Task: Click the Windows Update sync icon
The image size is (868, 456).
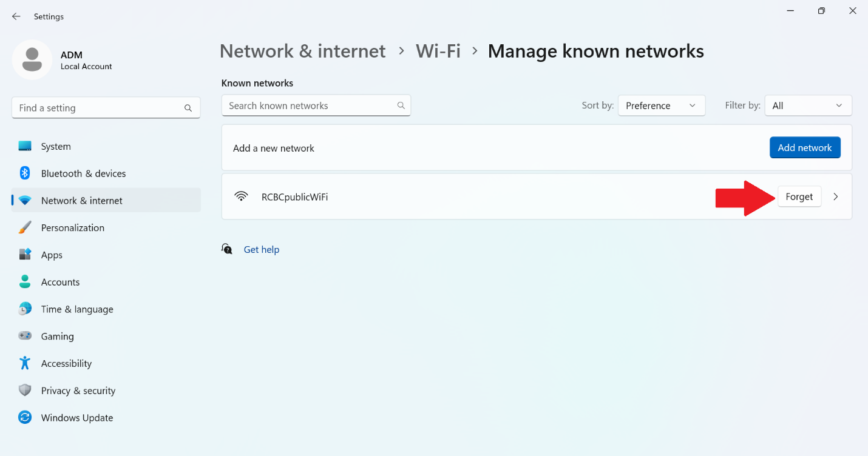Action: point(25,417)
